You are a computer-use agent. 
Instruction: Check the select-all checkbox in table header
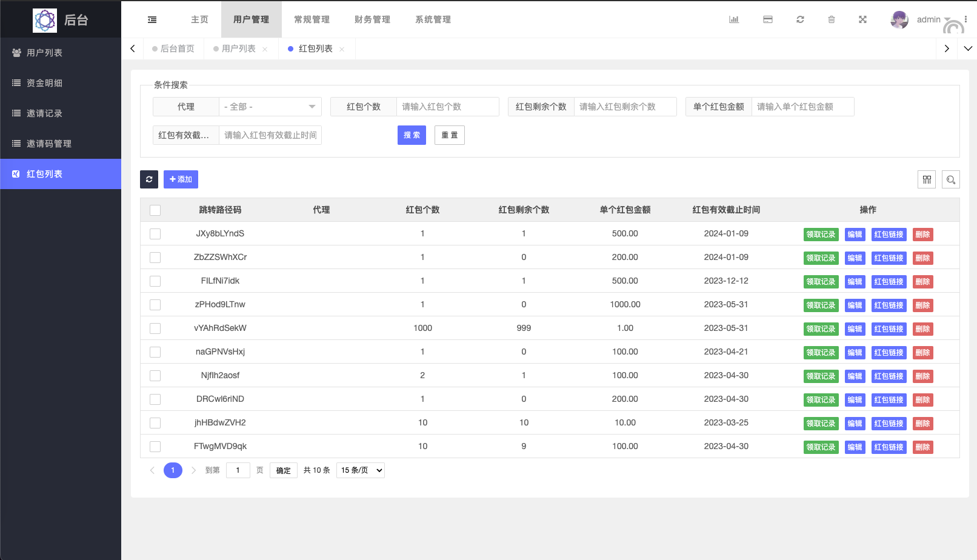click(155, 210)
